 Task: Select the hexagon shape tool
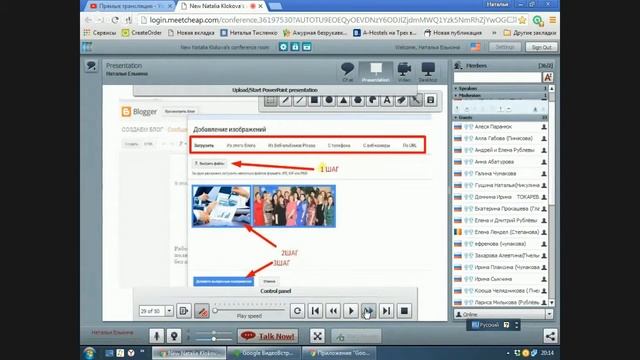pos(358,100)
